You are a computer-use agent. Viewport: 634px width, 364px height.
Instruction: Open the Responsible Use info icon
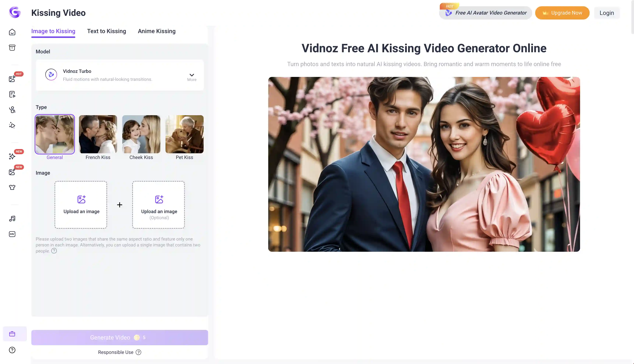(x=138, y=352)
